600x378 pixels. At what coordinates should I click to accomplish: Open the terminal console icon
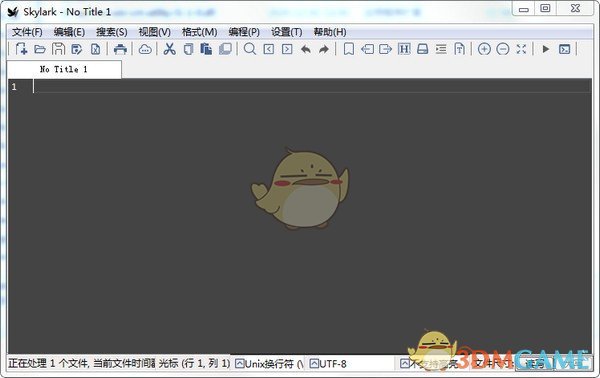564,49
